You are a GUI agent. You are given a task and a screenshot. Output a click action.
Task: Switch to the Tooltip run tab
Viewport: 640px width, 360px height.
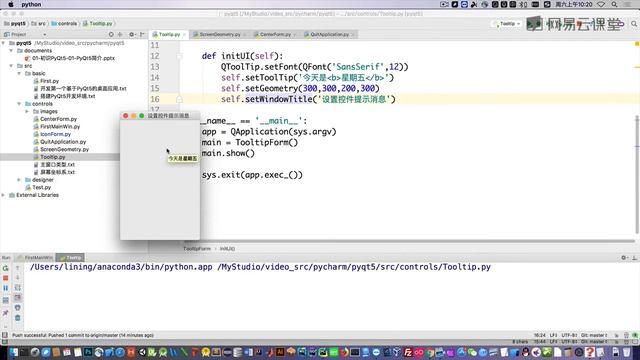[x=70, y=258]
